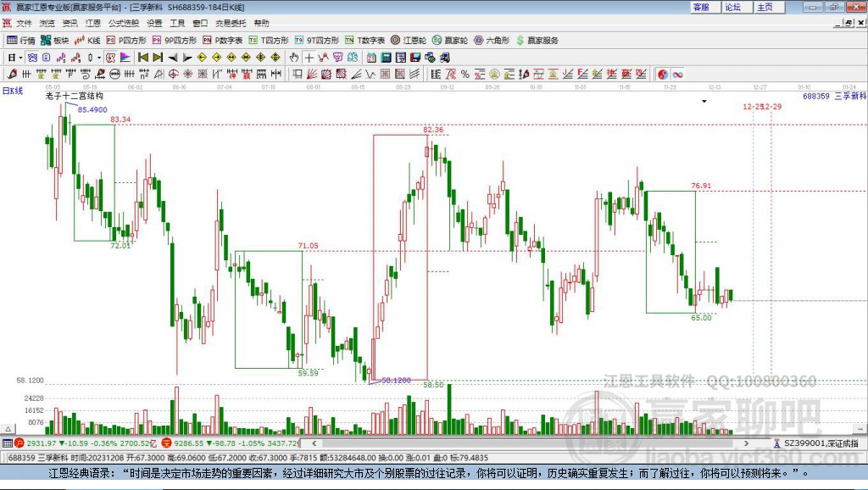Screen dimensions: 868x490
Task: Open the 帮助 menu
Action: [261, 23]
